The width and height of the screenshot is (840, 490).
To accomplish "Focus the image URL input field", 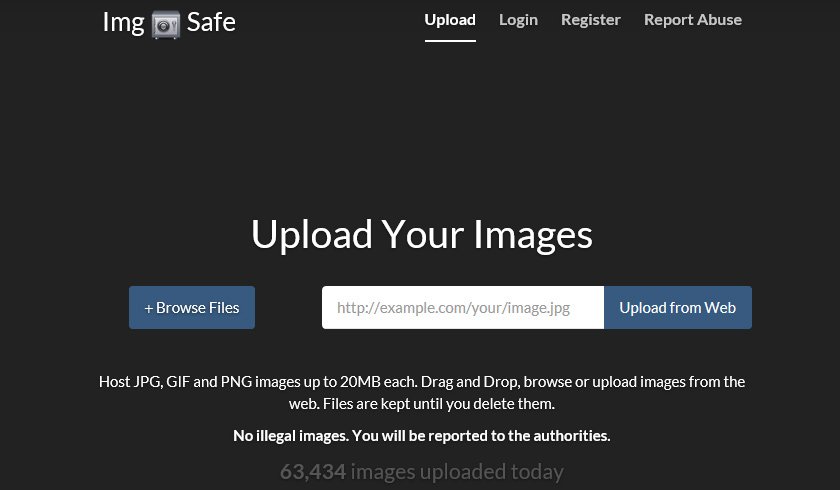I will pos(463,307).
